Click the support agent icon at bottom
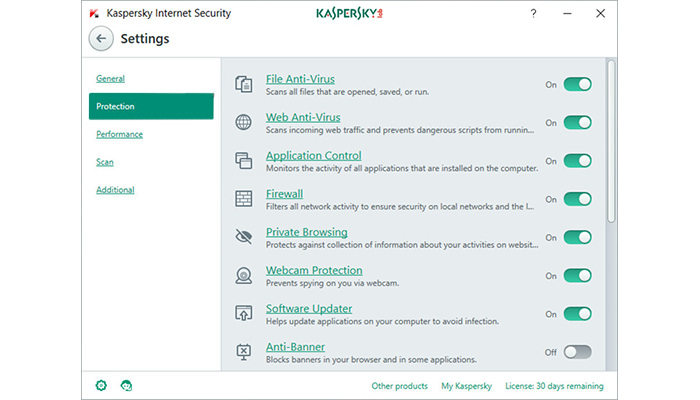Screen dimensions: 700x400 coord(126,385)
